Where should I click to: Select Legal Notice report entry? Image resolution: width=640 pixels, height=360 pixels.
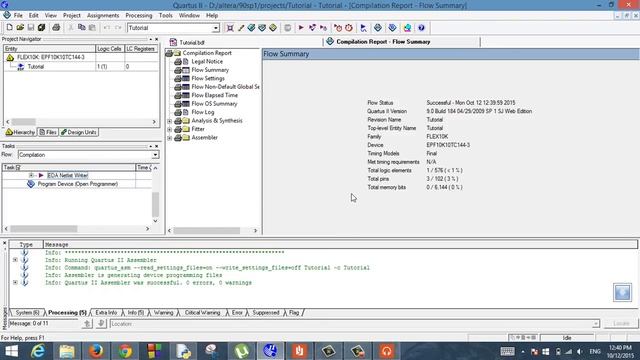[x=207, y=62]
